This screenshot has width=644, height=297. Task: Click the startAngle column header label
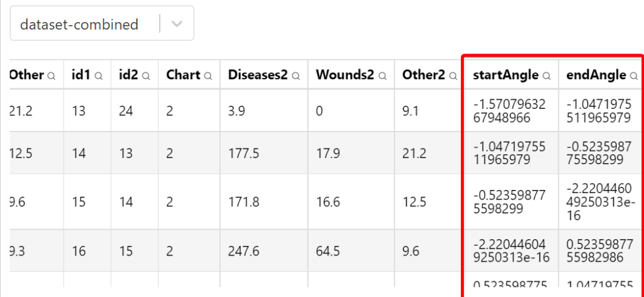point(506,75)
